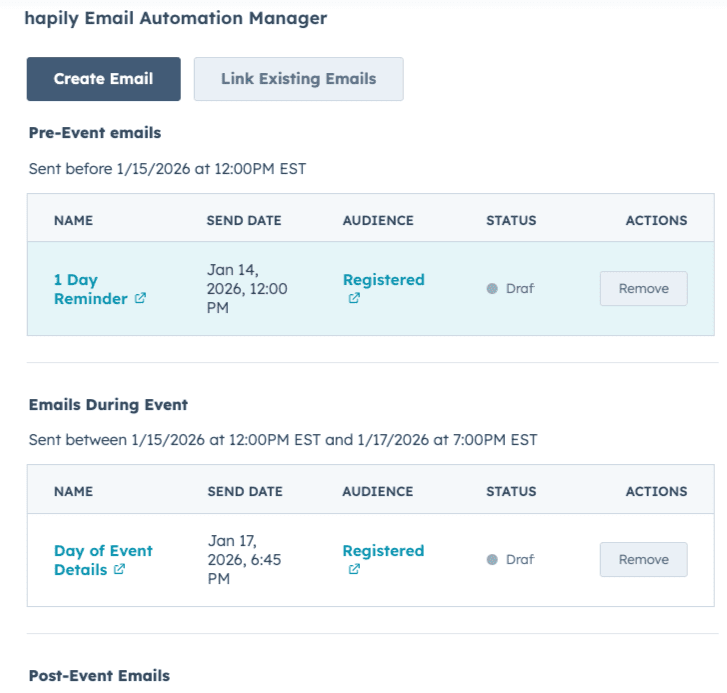Click SEND DATE header in During Event table
Screen dimensions: 727x693
tap(244, 491)
